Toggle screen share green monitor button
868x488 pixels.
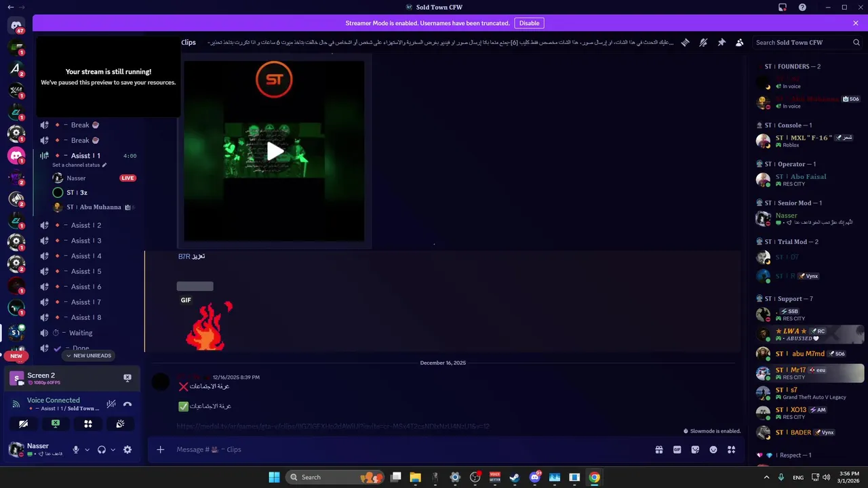(56, 424)
